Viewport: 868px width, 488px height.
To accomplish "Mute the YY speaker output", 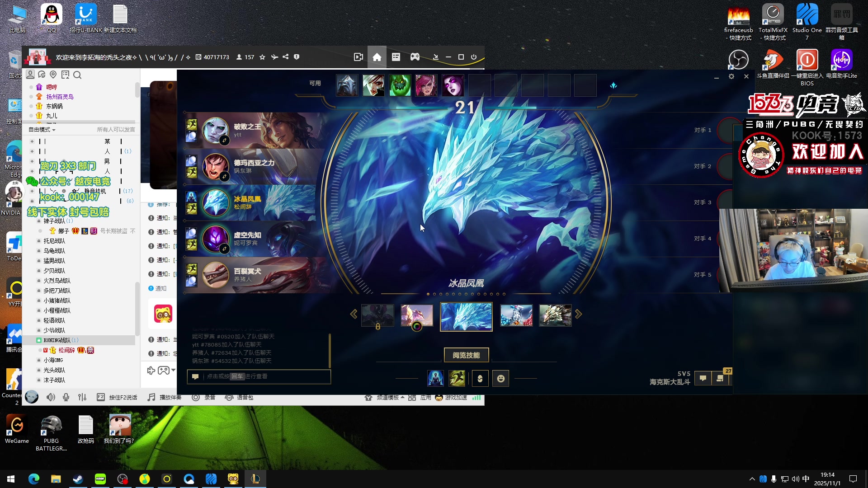I will pos(51,397).
